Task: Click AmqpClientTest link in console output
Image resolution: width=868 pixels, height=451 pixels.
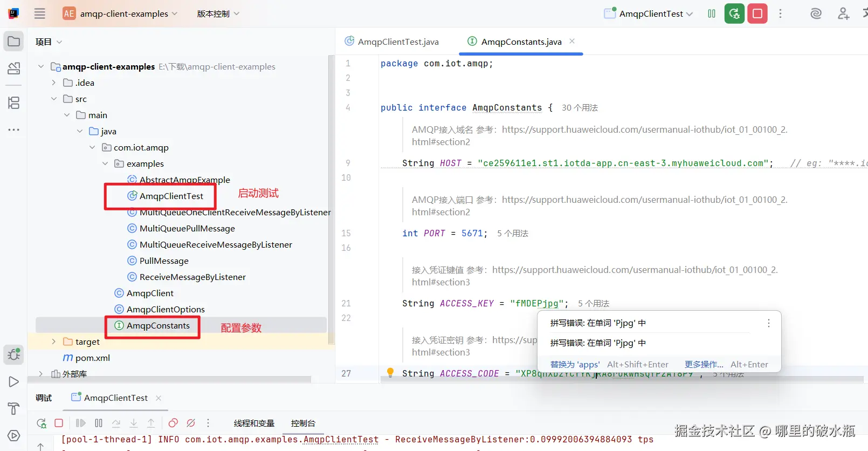Action: point(341,440)
